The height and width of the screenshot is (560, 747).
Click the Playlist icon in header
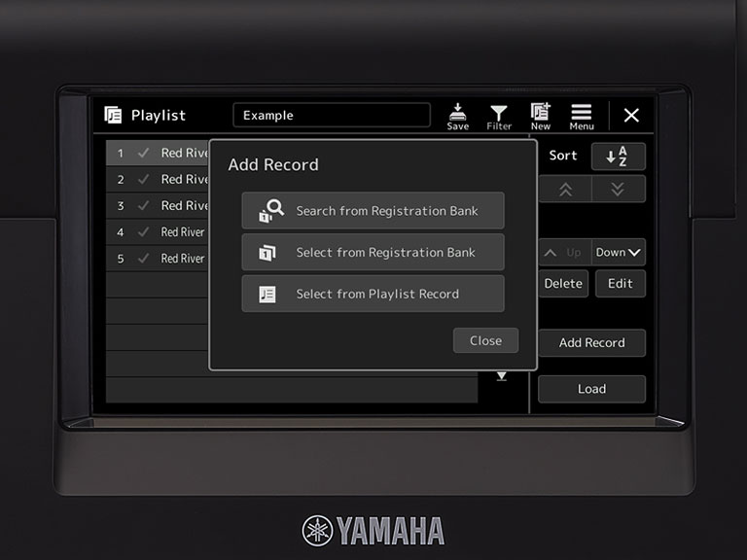click(x=114, y=116)
